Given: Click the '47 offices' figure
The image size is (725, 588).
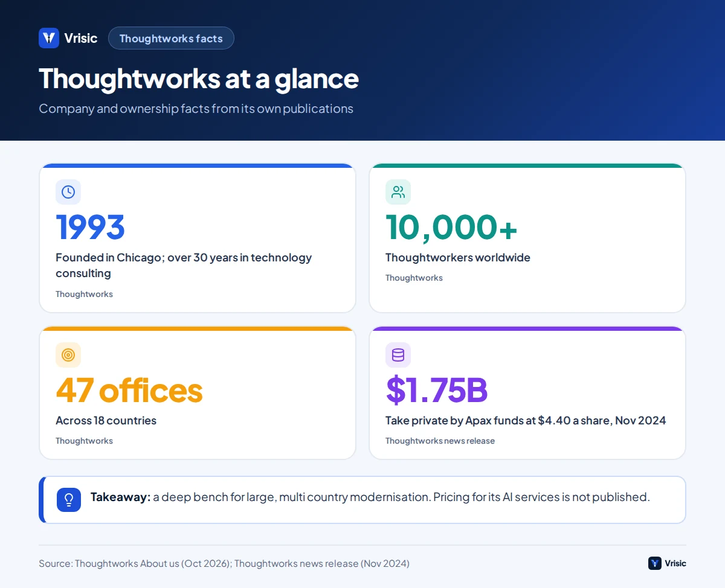Looking at the screenshot, I should (x=129, y=390).
